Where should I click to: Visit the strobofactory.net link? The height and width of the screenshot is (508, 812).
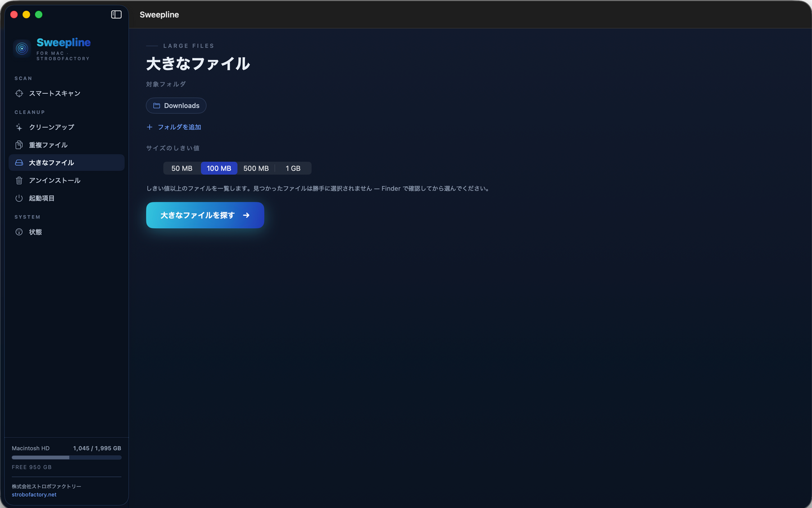[34, 495]
